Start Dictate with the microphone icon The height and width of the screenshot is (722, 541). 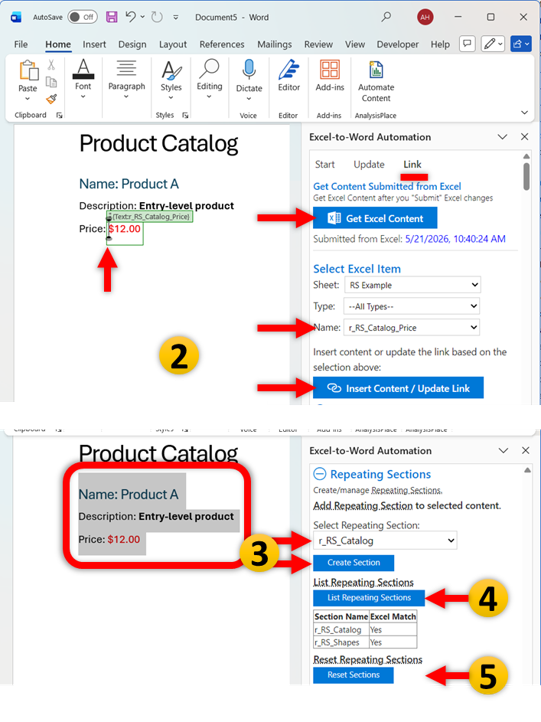pos(249,70)
